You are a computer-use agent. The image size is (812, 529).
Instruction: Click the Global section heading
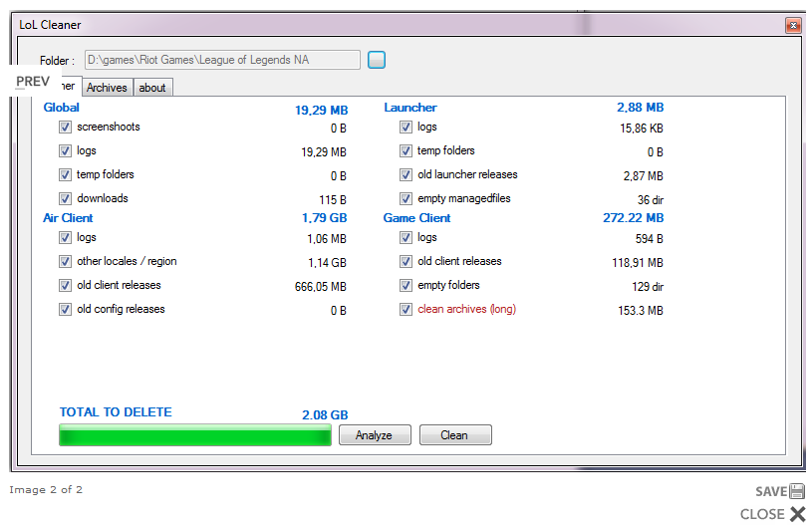coord(61,108)
